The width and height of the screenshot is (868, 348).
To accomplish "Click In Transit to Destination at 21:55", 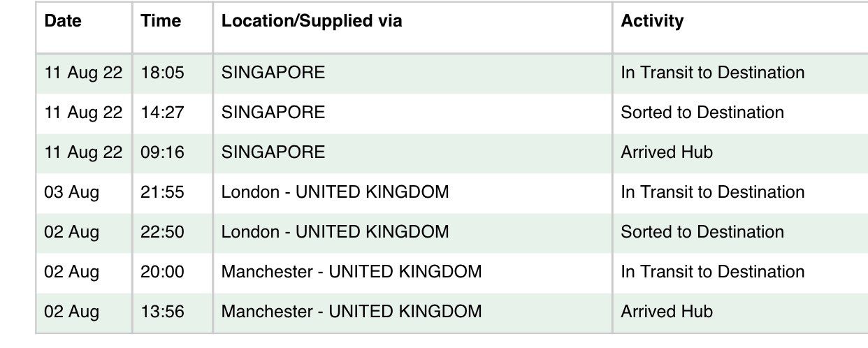I will [713, 192].
